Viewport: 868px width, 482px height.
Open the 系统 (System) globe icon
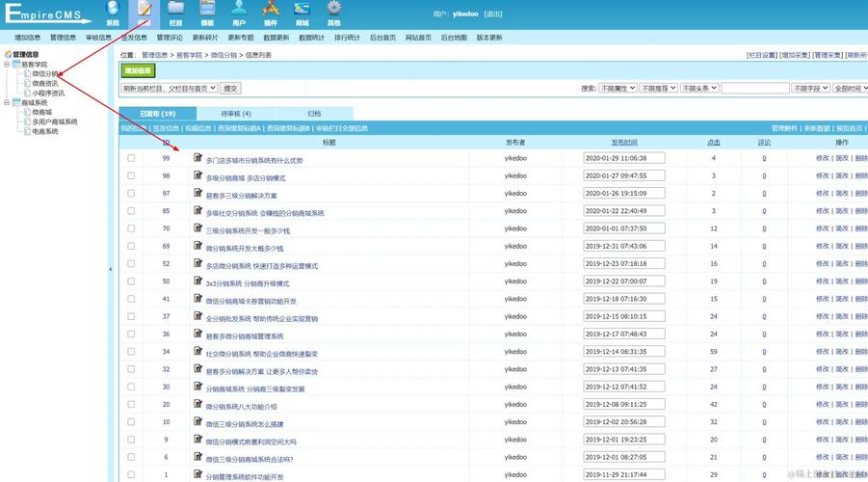113,9
